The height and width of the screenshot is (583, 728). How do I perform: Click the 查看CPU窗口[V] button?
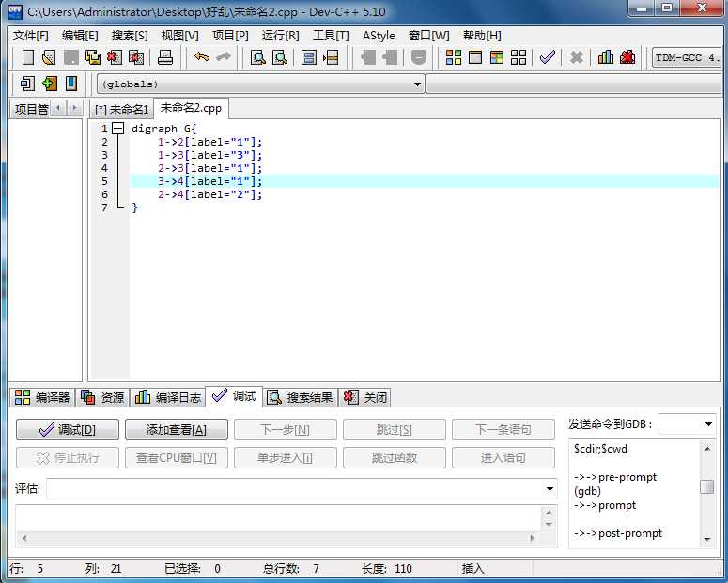coord(177,458)
